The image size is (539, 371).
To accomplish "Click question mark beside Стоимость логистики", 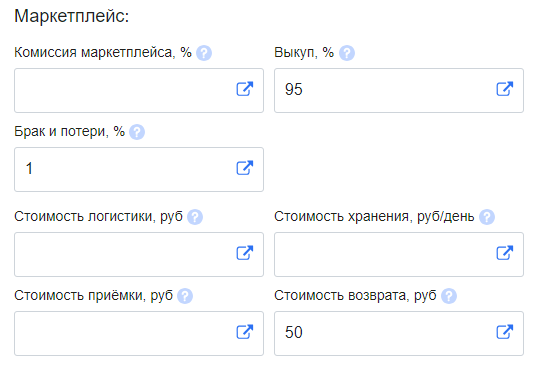I will (x=195, y=217).
